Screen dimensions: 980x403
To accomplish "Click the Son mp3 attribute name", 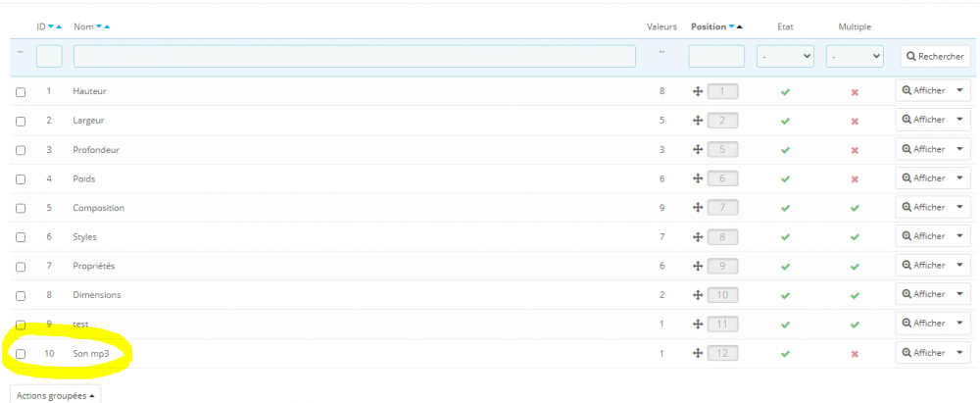I will 91,354.
